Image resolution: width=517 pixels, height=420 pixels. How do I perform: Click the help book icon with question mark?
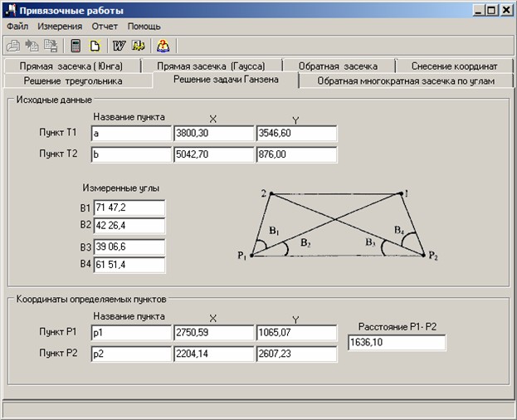pos(163,46)
